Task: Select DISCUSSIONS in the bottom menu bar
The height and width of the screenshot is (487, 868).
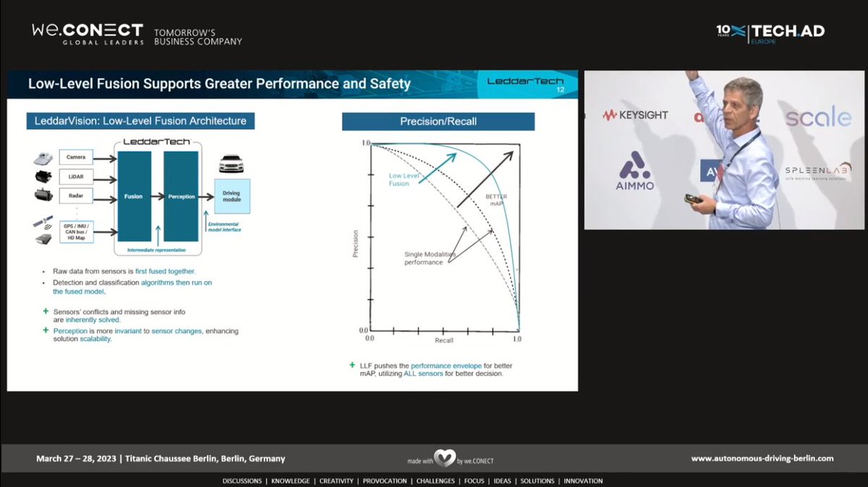Action: click(x=242, y=480)
